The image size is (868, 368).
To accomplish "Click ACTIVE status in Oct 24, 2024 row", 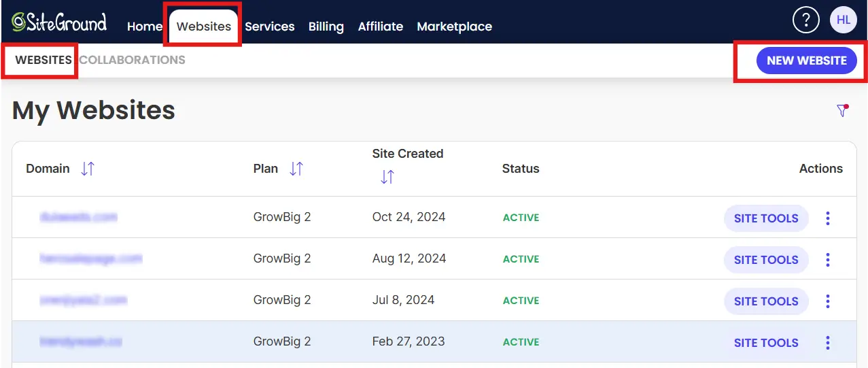I will tap(521, 218).
